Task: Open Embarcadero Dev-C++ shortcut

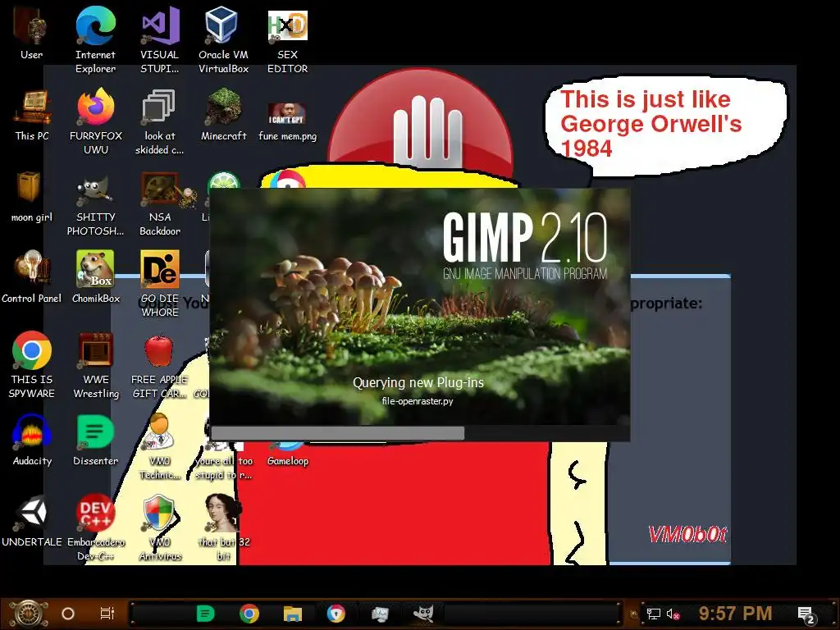Action: point(95,527)
